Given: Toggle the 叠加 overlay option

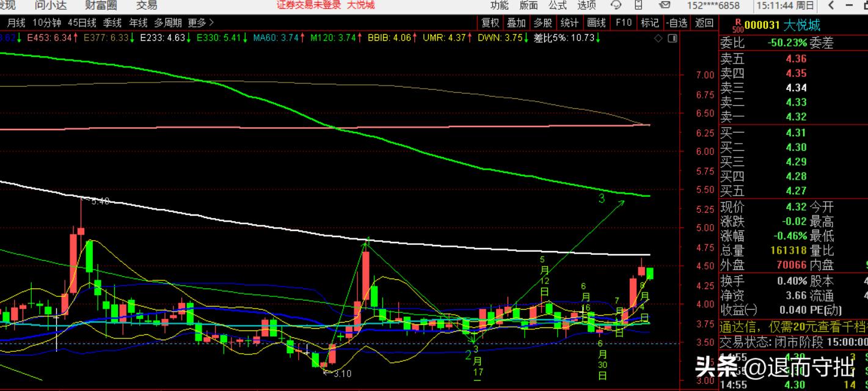Looking at the screenshot, I should click(x=516, y=23).
